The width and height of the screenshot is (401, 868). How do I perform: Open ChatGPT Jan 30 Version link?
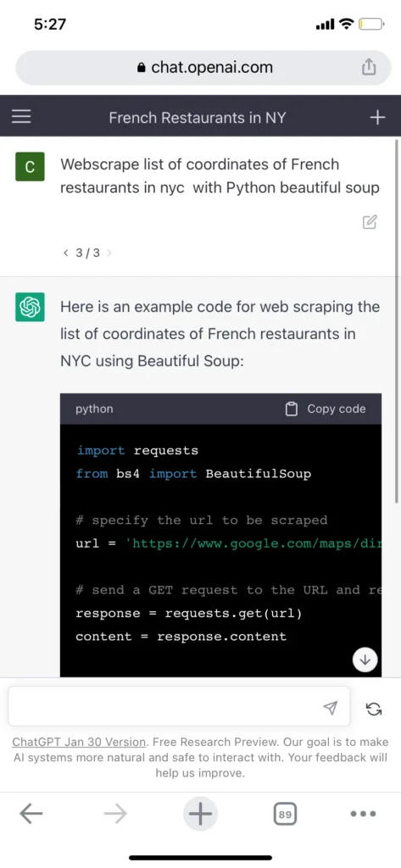(79, 742)
